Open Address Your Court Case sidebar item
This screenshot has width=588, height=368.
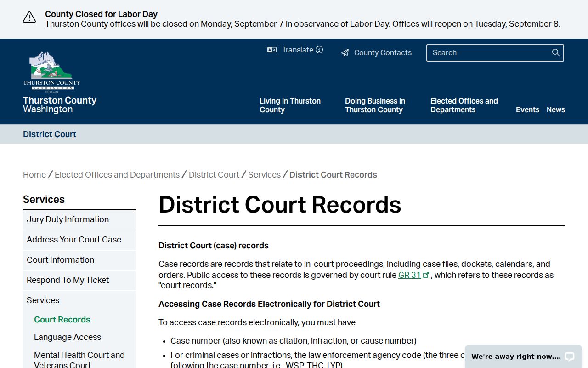[79, 240]
